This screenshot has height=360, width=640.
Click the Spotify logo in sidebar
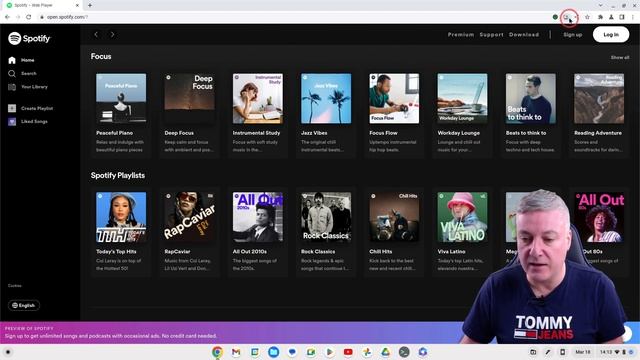29,38
